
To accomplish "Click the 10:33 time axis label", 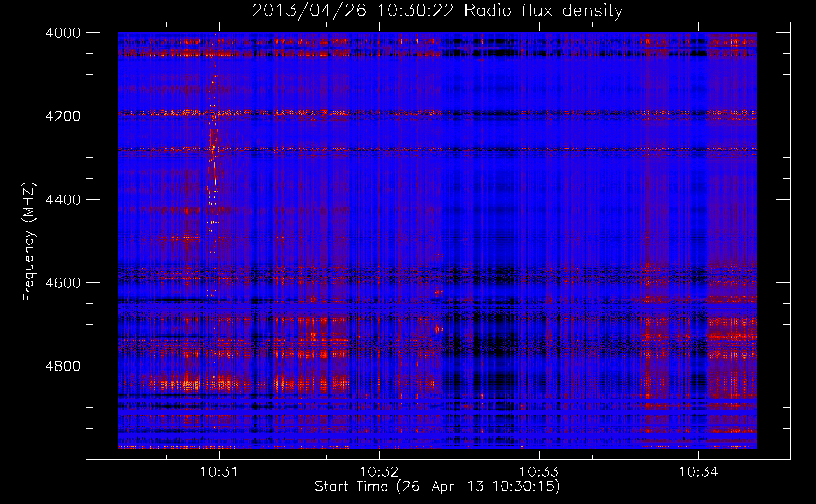I will [539, 472].
